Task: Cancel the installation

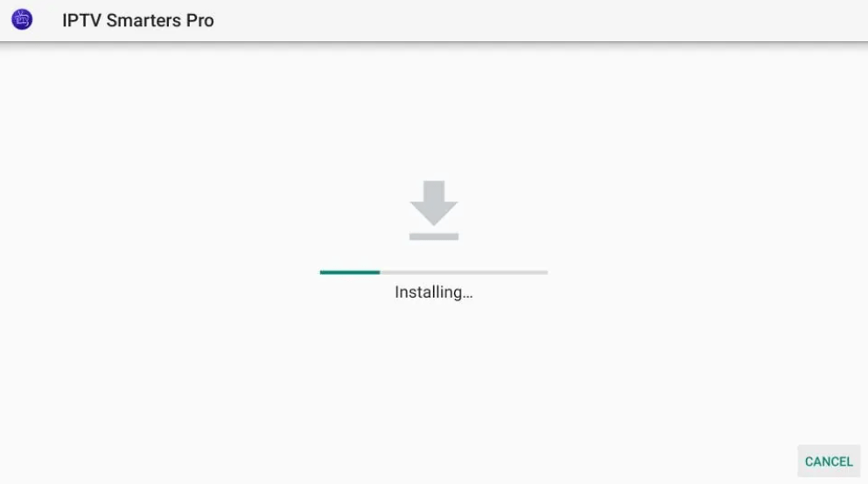Action: 829,460
